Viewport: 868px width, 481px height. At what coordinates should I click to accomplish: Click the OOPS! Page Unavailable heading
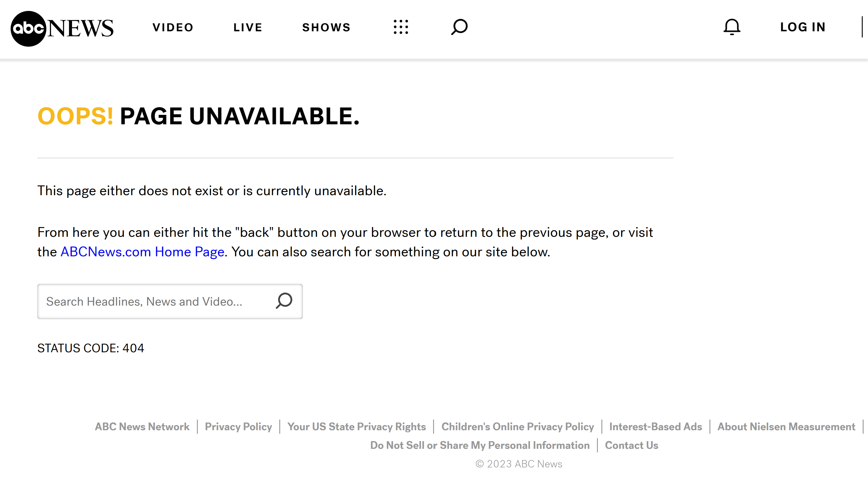(198, 116)
